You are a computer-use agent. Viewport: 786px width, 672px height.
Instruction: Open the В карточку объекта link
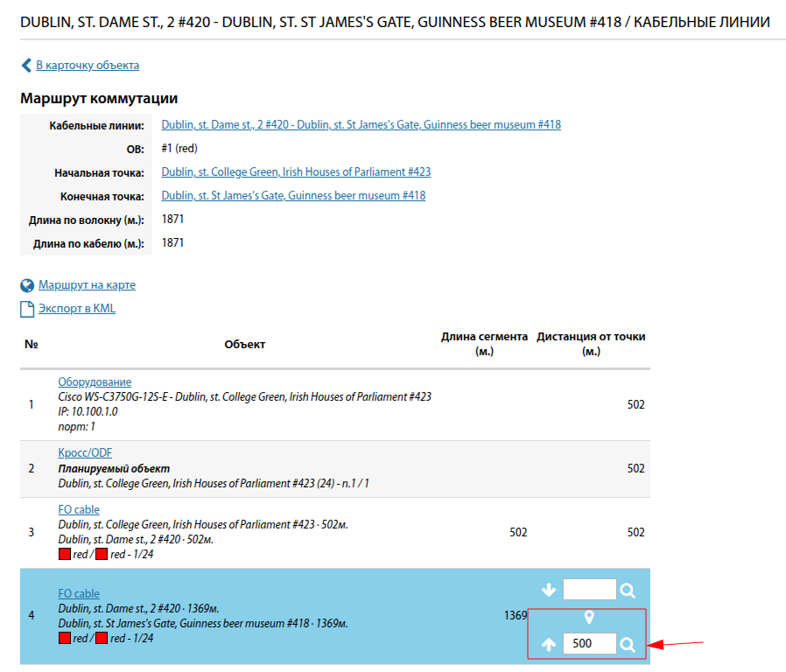[87, 66]
